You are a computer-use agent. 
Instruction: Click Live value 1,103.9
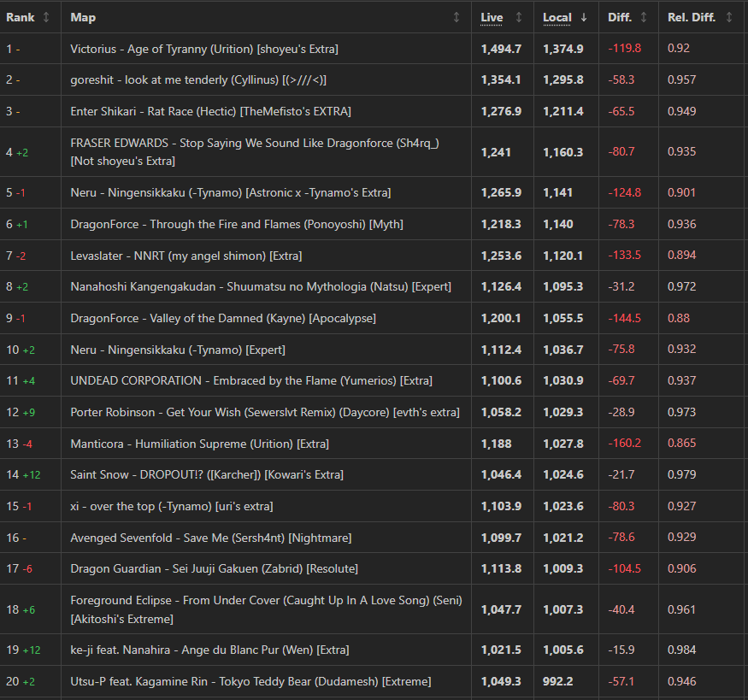(501, 506)
